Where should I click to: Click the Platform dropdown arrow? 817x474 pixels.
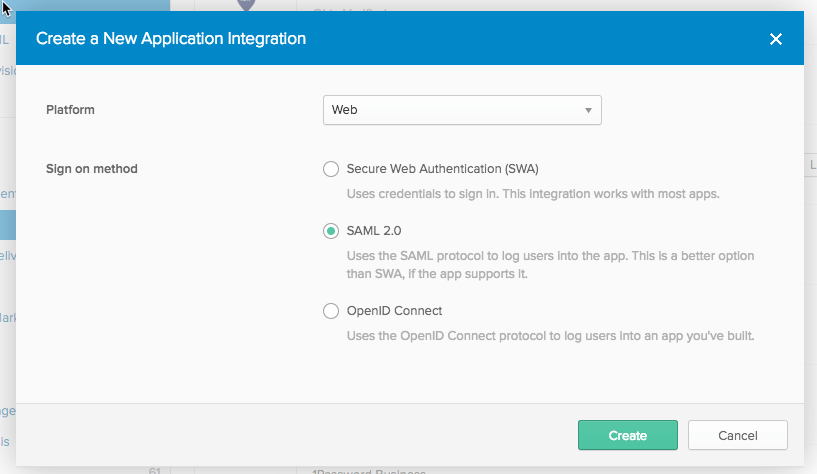pyautogui.click(x=588, y=110)
